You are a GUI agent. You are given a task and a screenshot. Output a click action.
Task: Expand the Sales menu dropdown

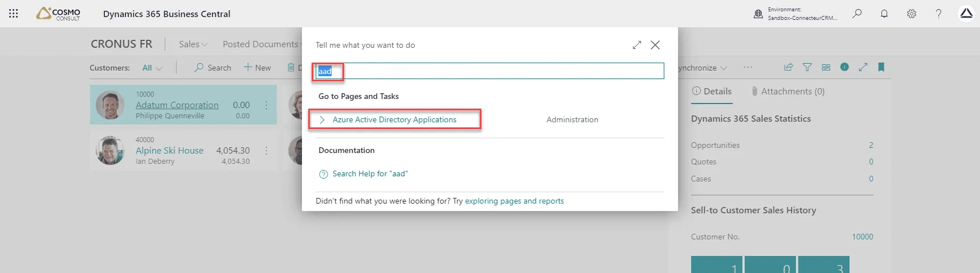[193, 44]
